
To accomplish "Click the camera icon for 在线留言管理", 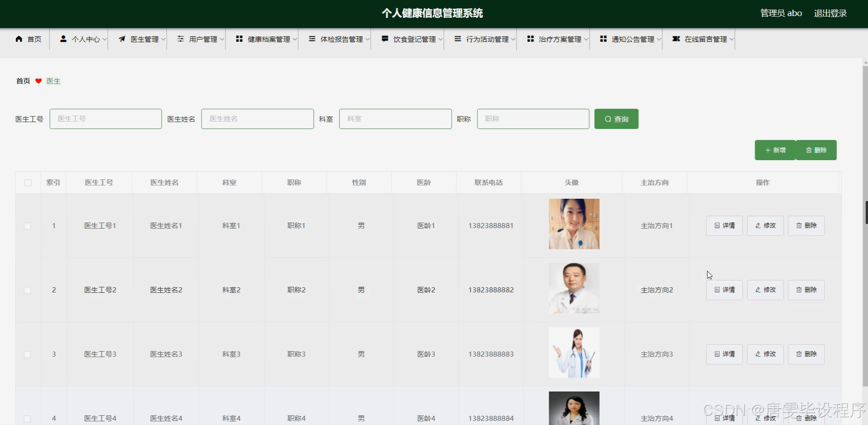I will (x=676, y=39).
